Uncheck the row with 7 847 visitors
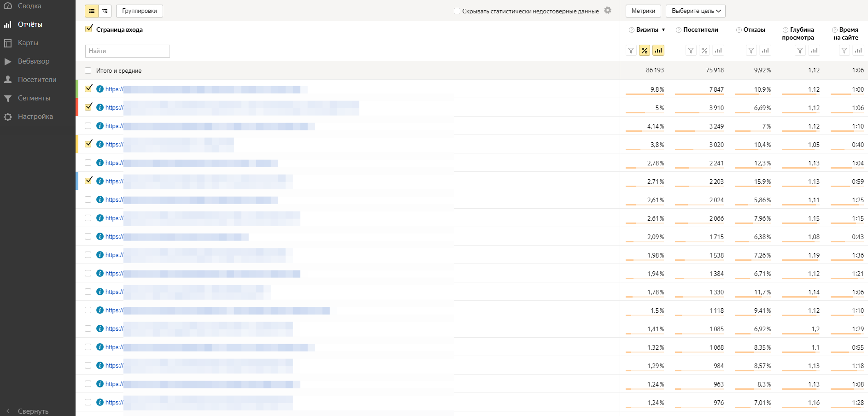The width and height of the screenshot is (868, 416). coord(88,88)
